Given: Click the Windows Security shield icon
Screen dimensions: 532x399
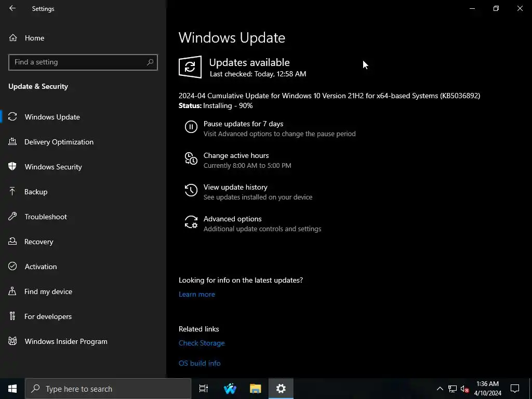Looking at the screenshot, I should [12, 166].
